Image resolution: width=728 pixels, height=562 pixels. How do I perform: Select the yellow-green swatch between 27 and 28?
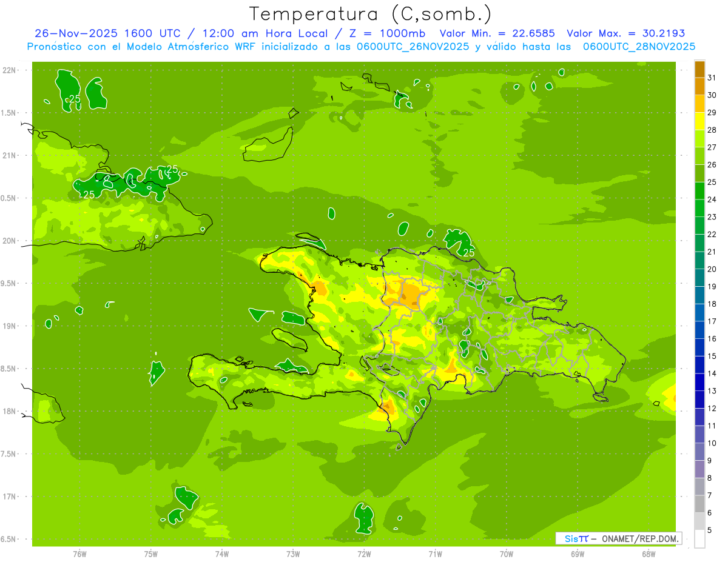click(699, 138)
